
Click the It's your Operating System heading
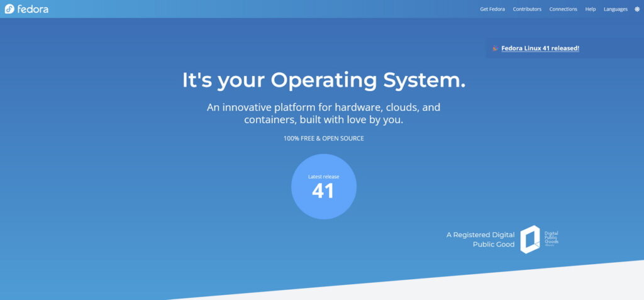[x=324, y=80]
